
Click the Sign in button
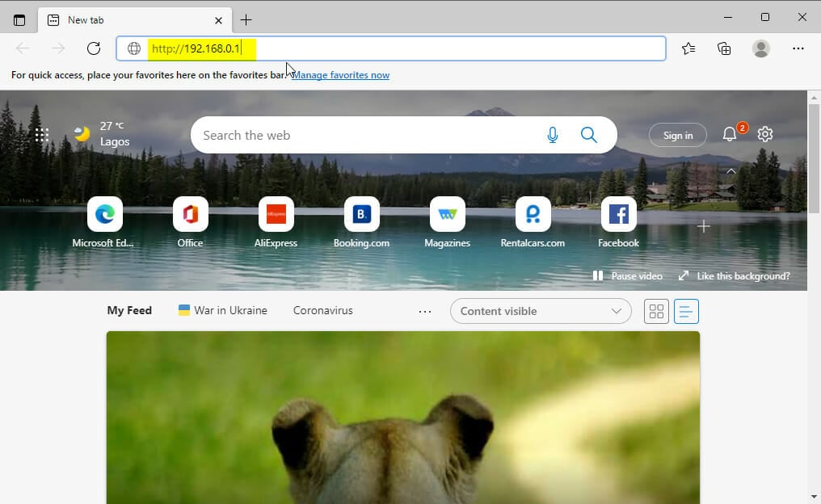[x=677, y=135]
